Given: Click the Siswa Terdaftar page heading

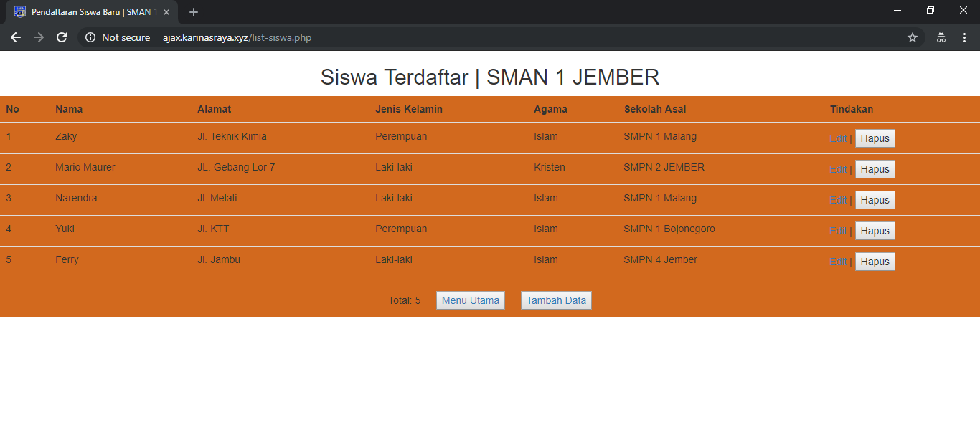Looking at the screenshot, I should [x=490, y=77].
